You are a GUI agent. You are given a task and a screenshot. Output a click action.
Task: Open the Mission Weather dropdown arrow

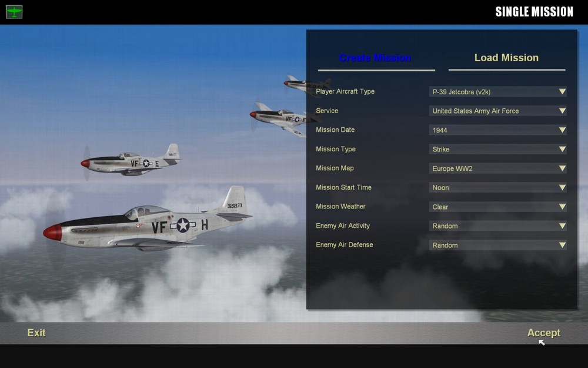(x=562, y=206)
